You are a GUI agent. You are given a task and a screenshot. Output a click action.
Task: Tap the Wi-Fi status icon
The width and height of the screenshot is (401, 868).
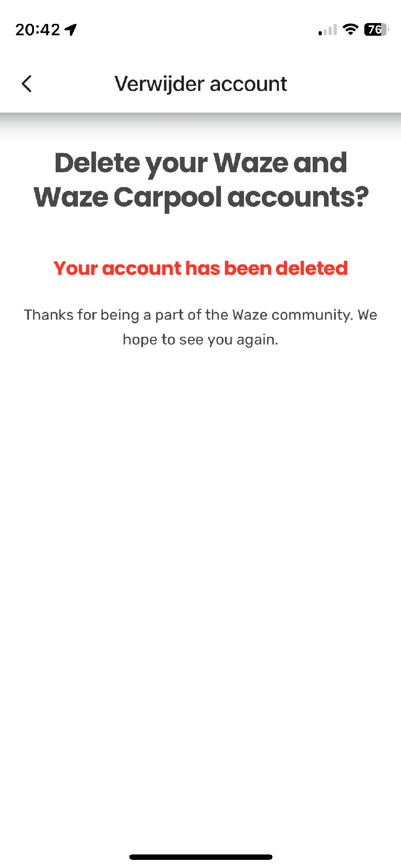[350, 29]
